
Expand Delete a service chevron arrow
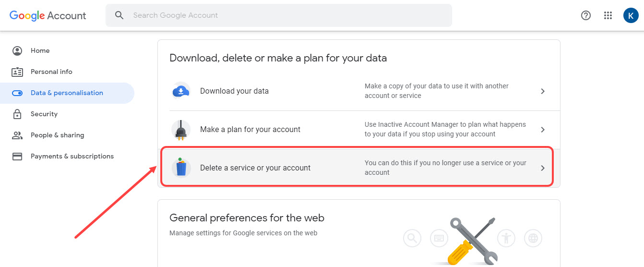[543, 168]
